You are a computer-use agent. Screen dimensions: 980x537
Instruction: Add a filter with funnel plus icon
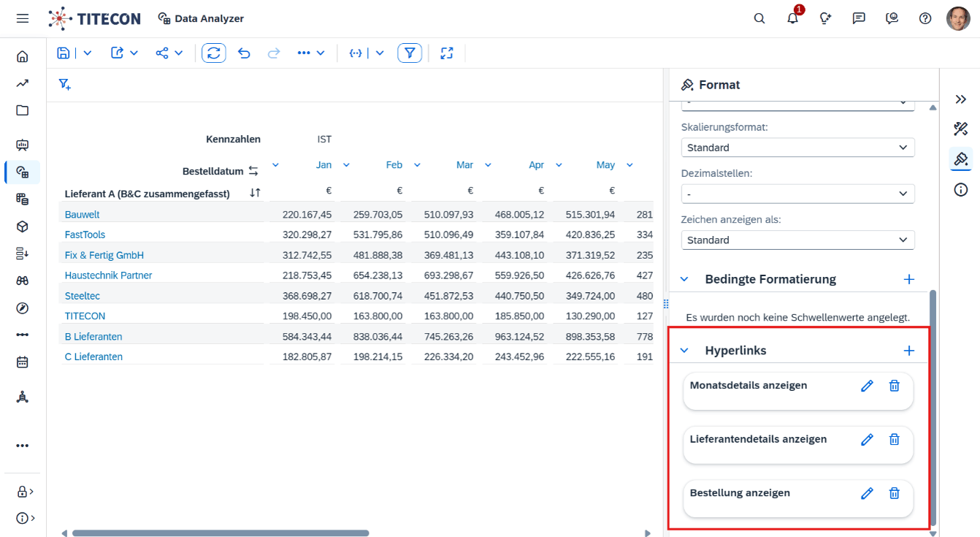64,85
